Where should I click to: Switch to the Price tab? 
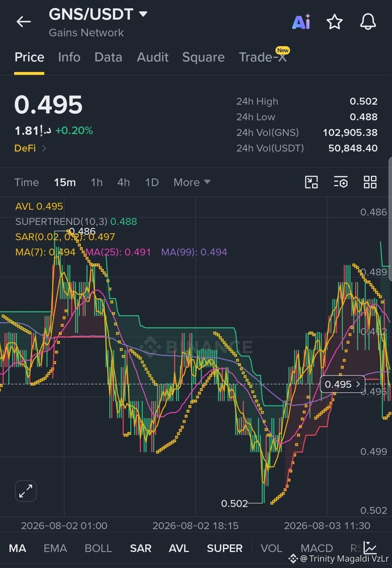(x=29, y=57)
